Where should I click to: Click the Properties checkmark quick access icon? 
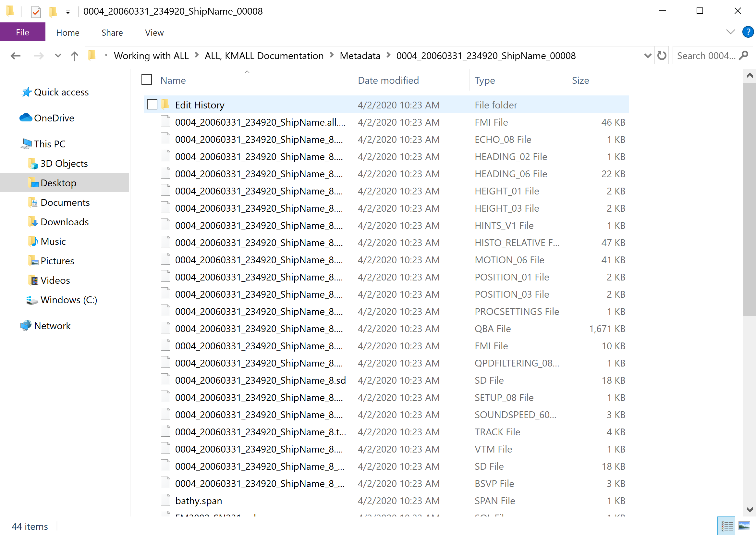[36, 12]
